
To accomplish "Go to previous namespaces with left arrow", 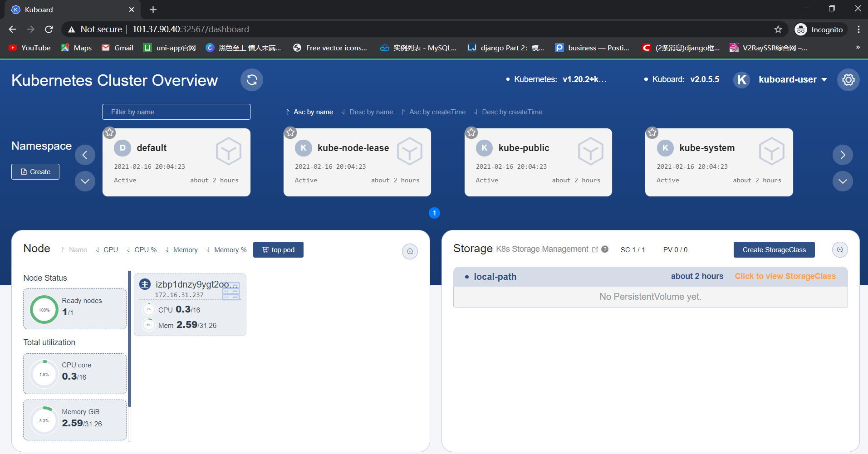I will 85,155.
